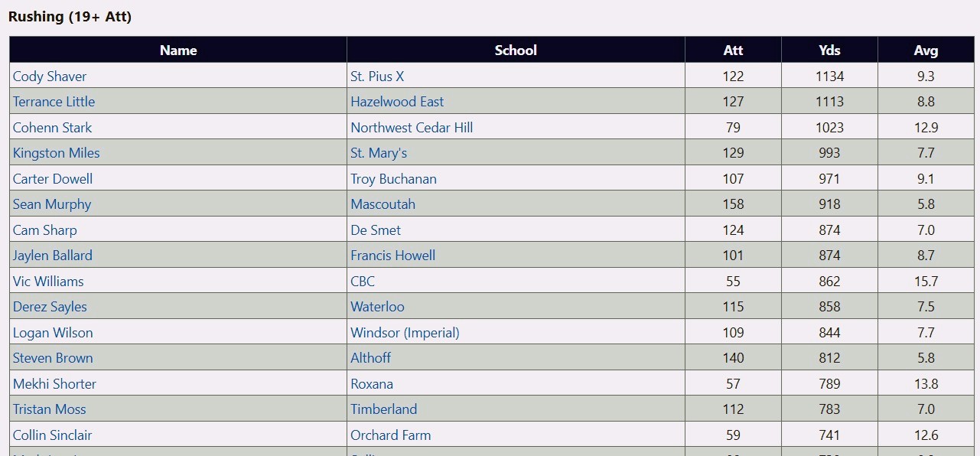The height and width of the screenshot is (456, 980).
Task: Open the CBC school link
Action: [363, 282]
